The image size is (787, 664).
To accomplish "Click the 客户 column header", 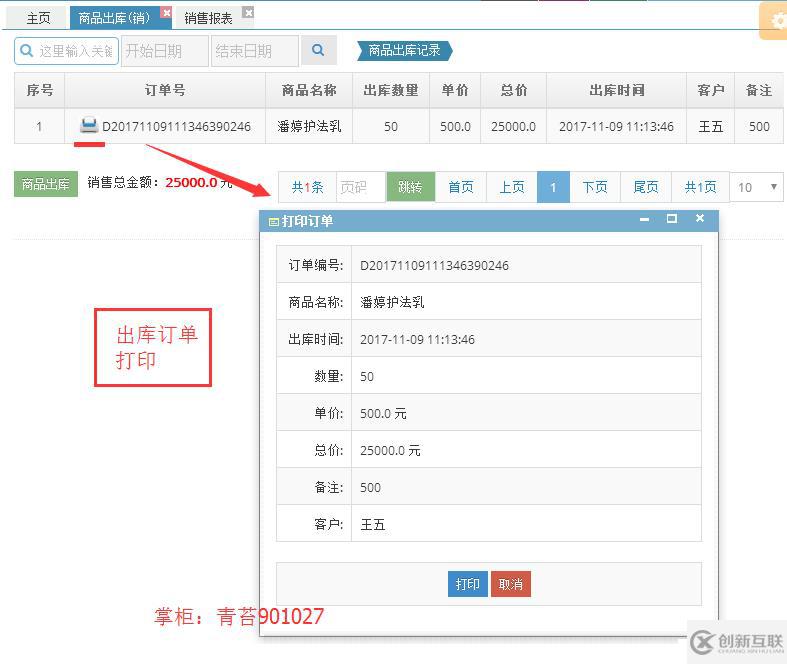I will (711, 90).
